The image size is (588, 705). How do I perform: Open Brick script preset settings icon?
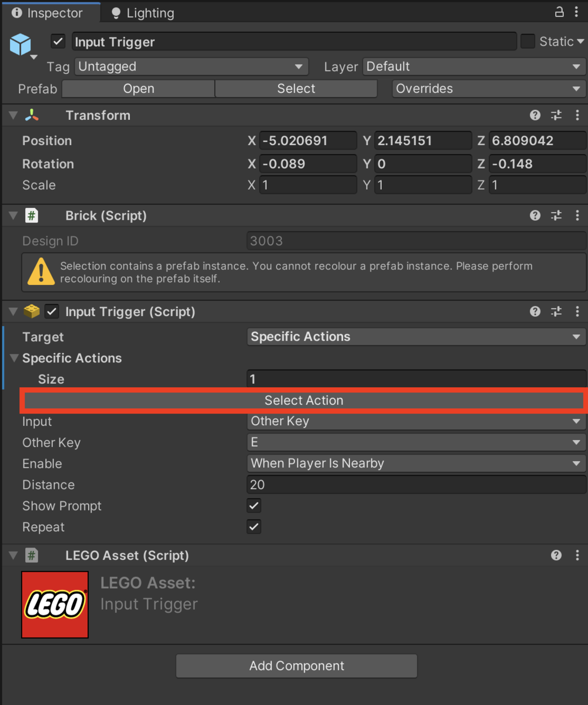coord(556,216)
